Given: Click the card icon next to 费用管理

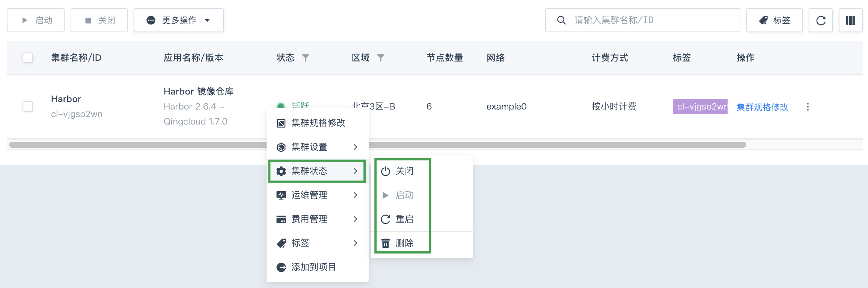Looking at the screenshot, I should point(281,219).
